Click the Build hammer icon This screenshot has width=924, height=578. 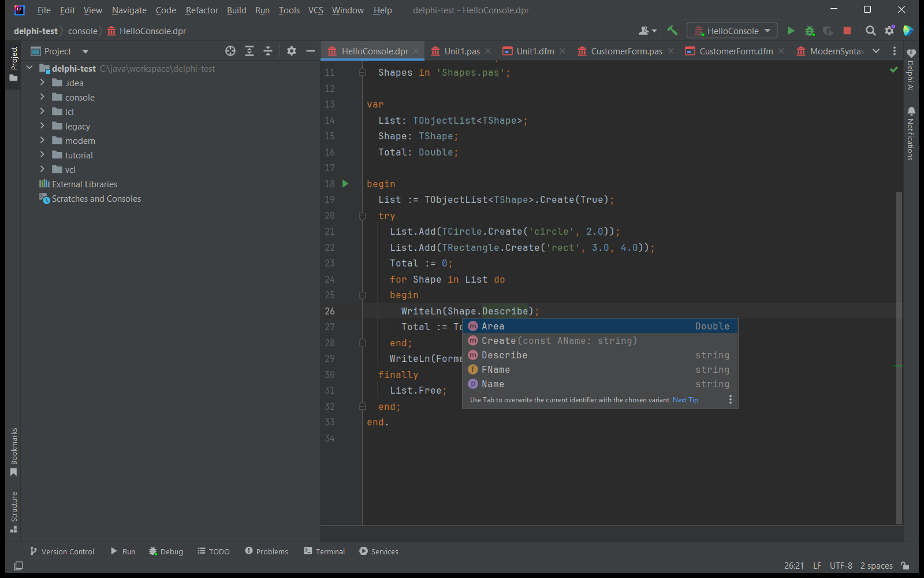click(672, 31)
